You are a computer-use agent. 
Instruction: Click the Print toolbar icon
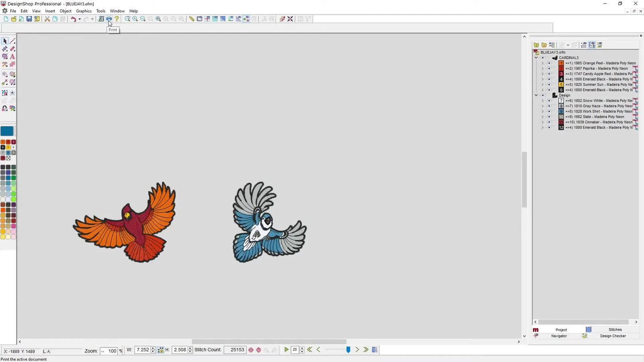coord(109,19)
